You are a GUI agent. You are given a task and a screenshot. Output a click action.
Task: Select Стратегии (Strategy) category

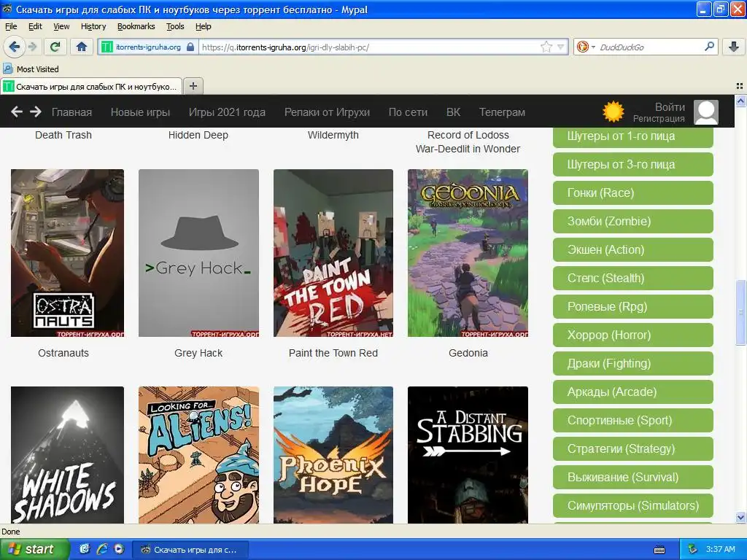coord(632,449)
